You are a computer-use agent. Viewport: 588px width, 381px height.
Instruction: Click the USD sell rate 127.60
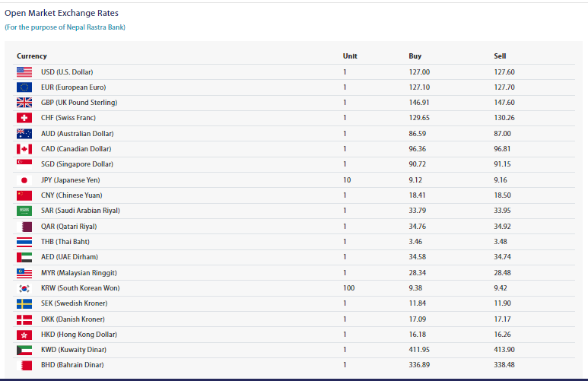[x=504, y=71]
